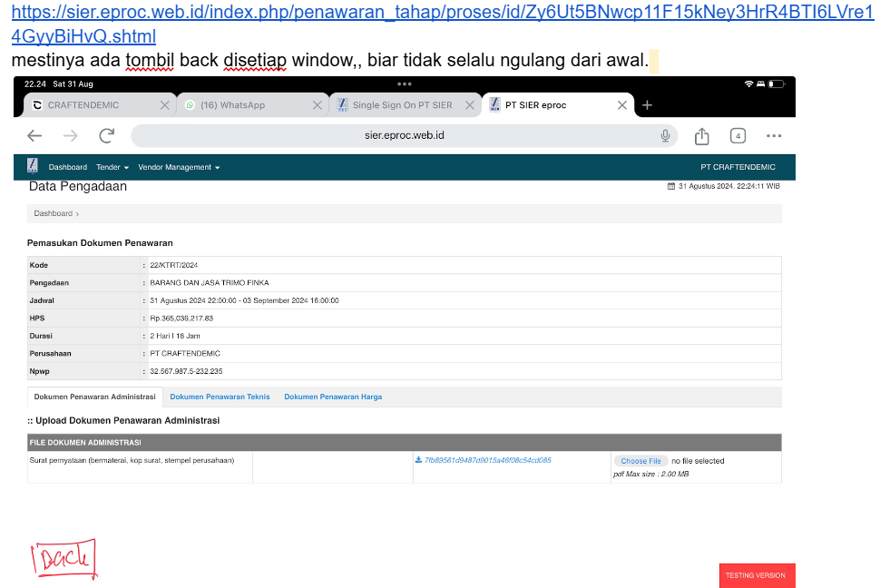Open Dokumen Penawaran Harga tab
Viewport: 880px width, 588px height.
tap(333, 397)
